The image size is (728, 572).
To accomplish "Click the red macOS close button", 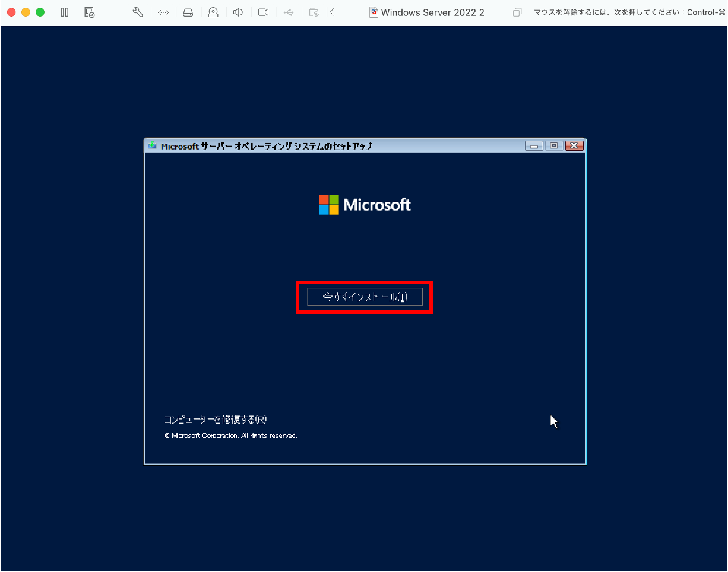I will (x=11, y=12).
